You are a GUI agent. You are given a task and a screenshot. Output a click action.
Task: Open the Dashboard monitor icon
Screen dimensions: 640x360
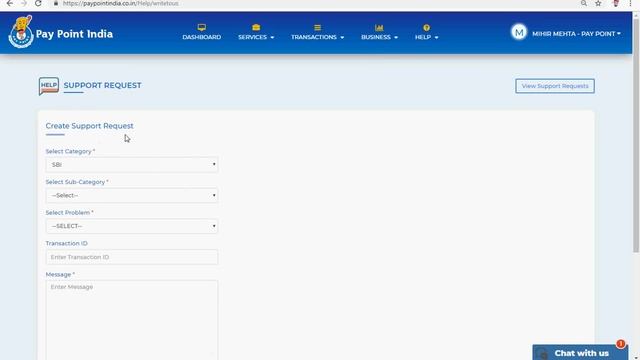(x=202, y=27)
